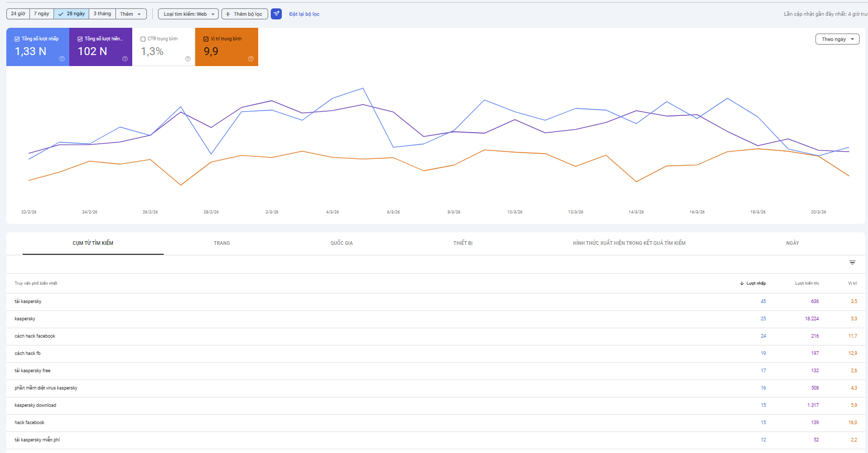Image resolution: width=868 pixels, height=453 pixels.
Task: Open Hình thức xuất hiện trong kết quả tab
Action: [629, 243]
